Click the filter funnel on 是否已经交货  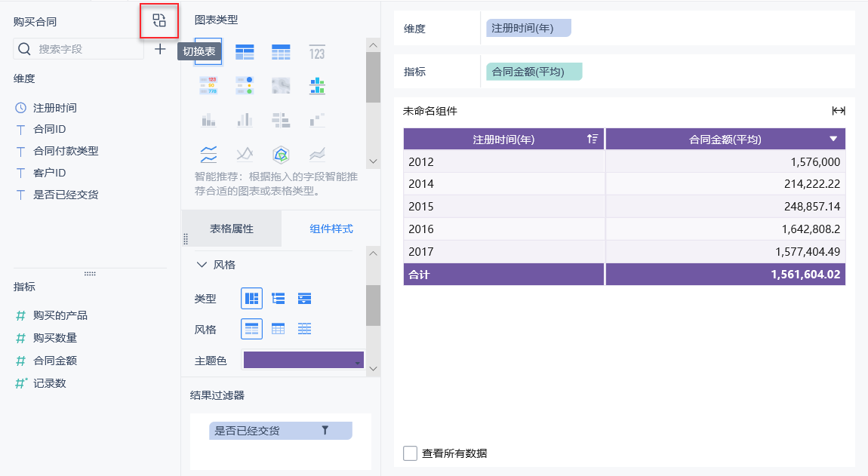(x=325, y=430)
